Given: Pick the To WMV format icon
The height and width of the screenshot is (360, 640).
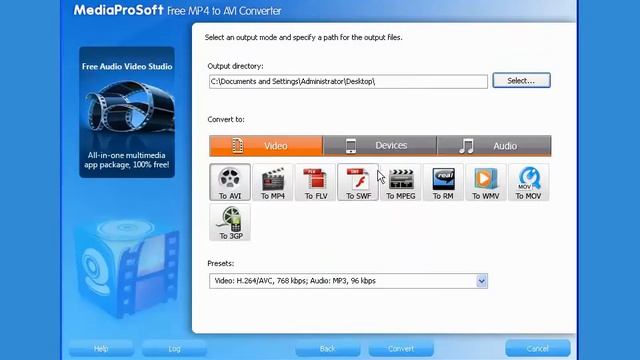Looking at the screenshot, I should coord(486,182).
